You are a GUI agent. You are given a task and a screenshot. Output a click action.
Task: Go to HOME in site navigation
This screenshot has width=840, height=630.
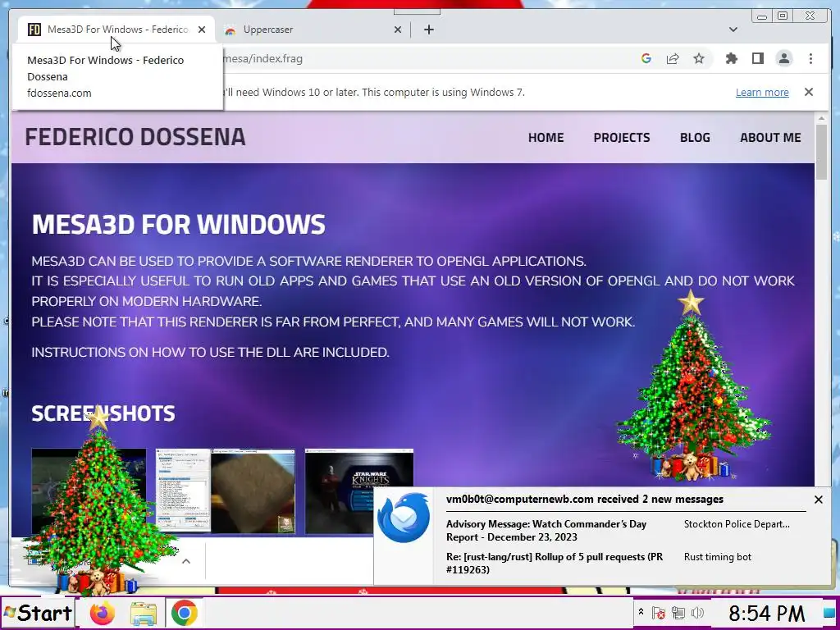point(546,138)
